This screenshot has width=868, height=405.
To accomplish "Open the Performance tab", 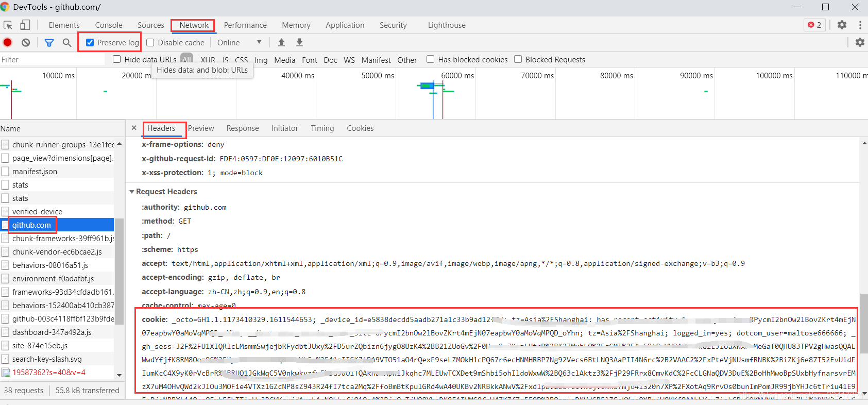I will coord(245,25).
